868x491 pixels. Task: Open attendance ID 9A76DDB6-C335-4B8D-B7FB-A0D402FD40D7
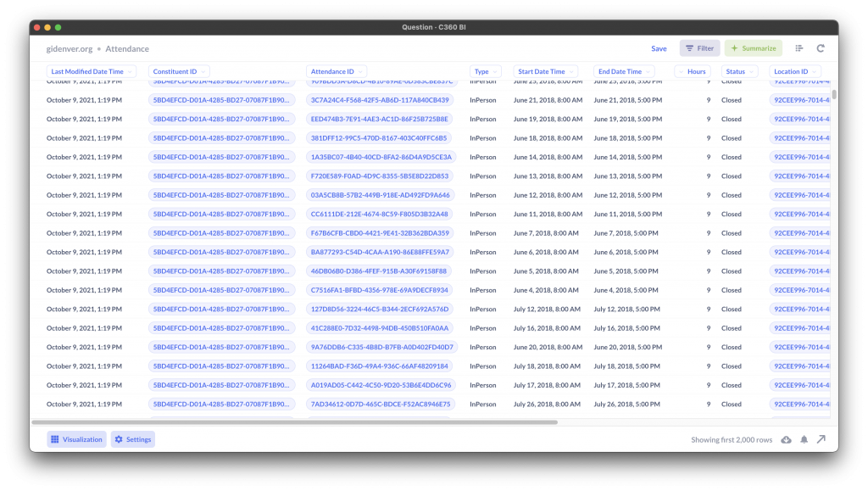coord(382,347)
